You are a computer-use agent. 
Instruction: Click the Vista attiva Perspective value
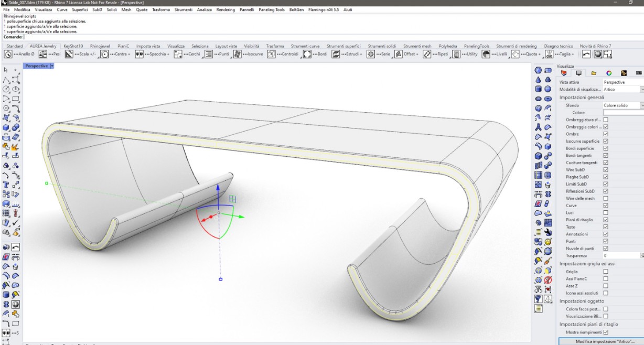pos(614,82)
